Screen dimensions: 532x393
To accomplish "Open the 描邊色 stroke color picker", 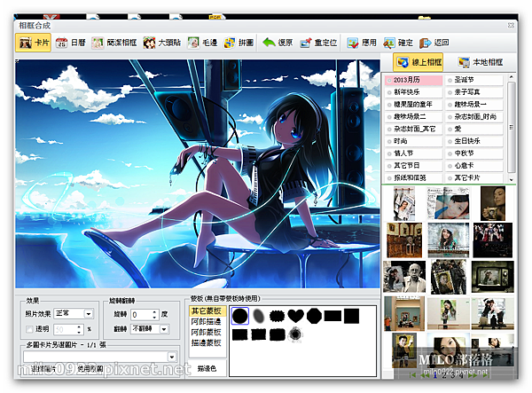I will pyautogui.click(x=207, y=368).
